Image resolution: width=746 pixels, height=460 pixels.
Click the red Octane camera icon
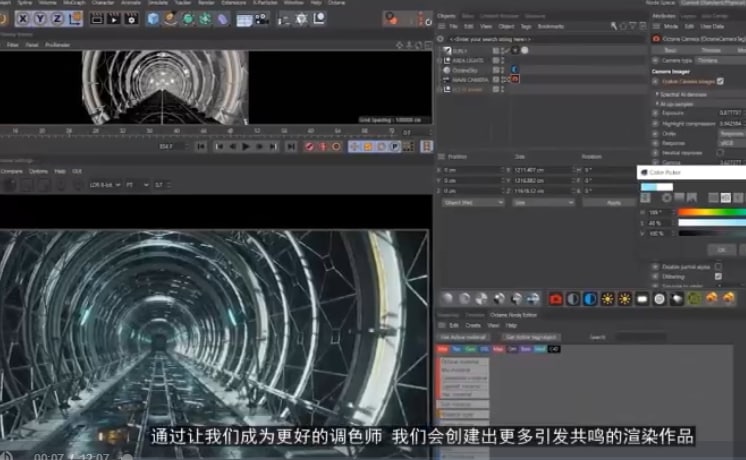pos(555,299)
